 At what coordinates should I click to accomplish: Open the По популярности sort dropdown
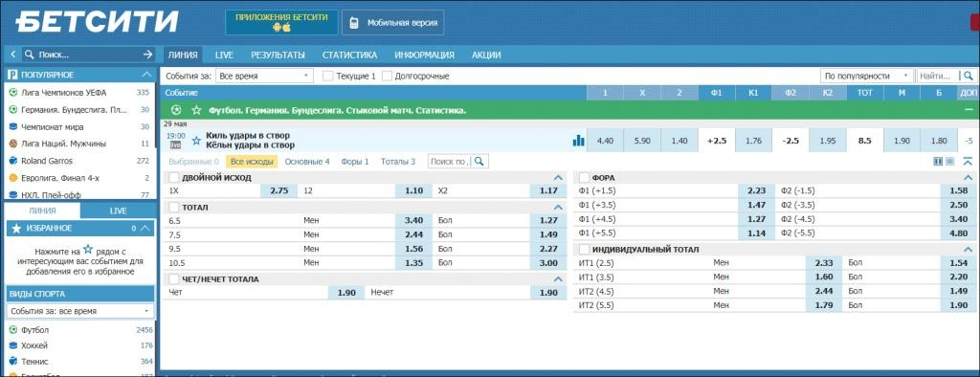pos(867,76)
